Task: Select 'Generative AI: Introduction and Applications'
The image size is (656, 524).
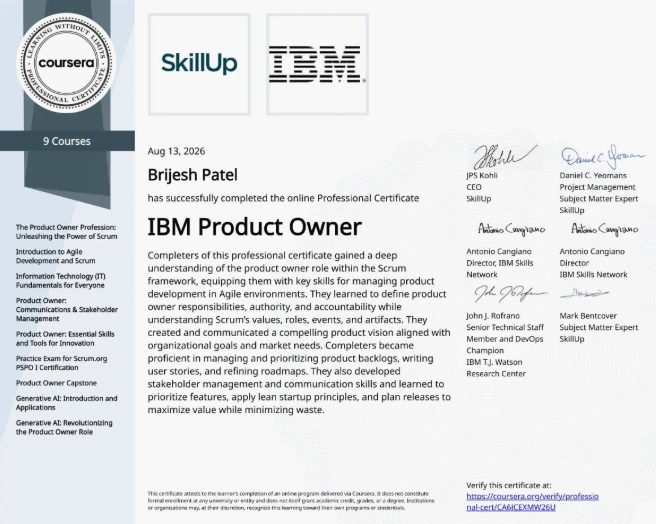Action: 67,403
